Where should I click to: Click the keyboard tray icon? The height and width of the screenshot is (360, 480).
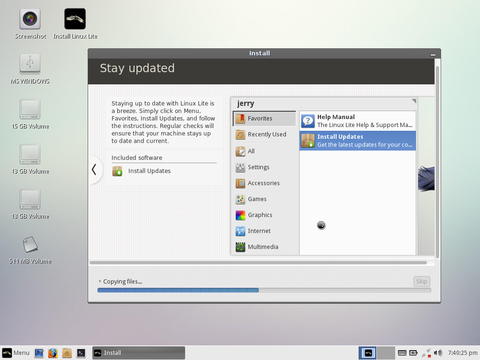click(402, 353)
